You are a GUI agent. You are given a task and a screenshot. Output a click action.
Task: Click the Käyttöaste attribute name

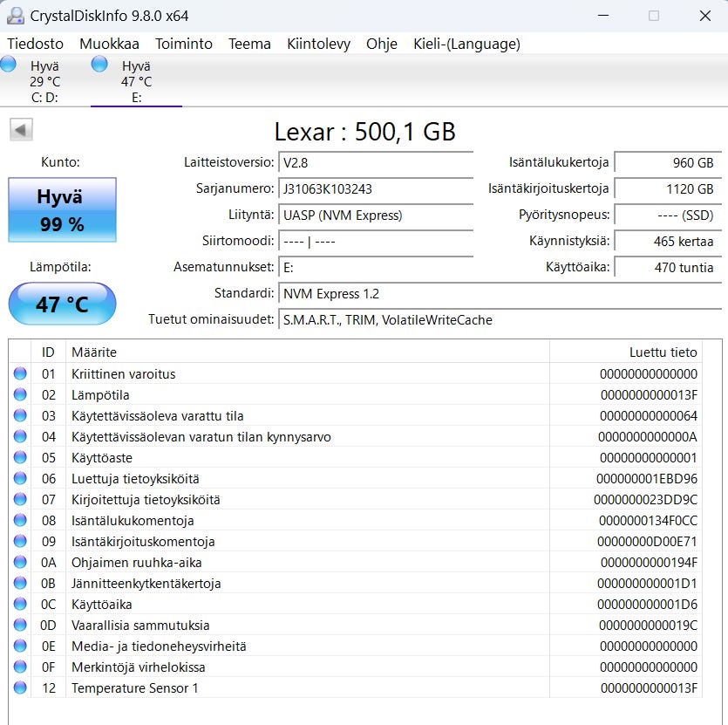[102, 458]
